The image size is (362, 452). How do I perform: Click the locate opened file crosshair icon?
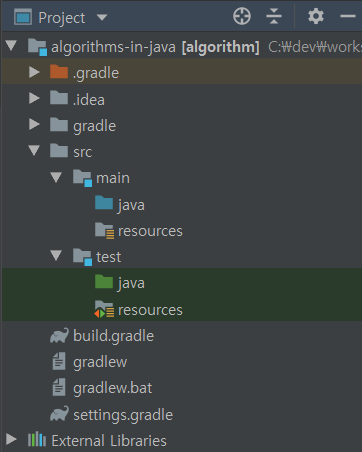click(x=242, y=16)
